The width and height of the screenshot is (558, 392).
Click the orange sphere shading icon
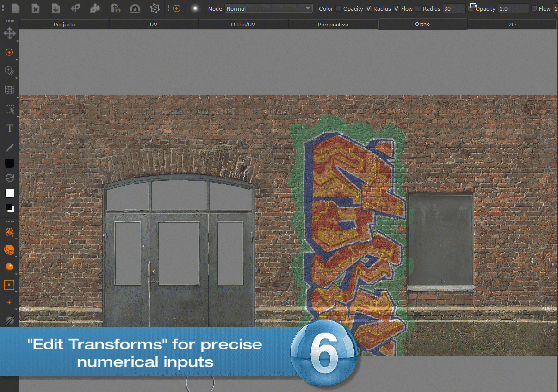pyautogui.click(x=9, y=267)
